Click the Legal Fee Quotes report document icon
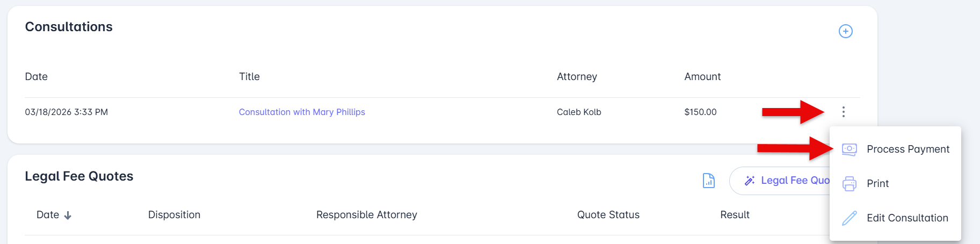 (708, 181)
